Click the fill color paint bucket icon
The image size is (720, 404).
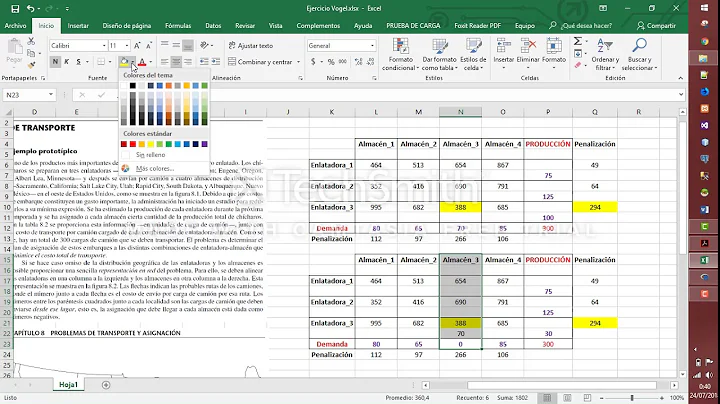tap(124, 62)
